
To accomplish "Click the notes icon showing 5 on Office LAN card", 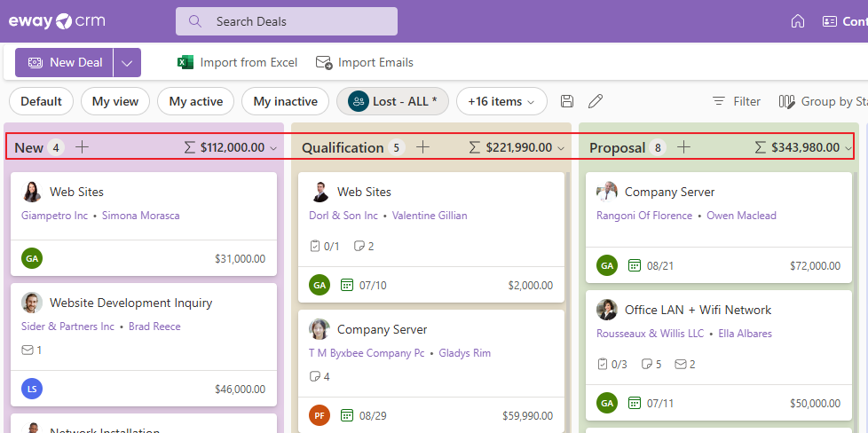I will [x=646, y=364].
